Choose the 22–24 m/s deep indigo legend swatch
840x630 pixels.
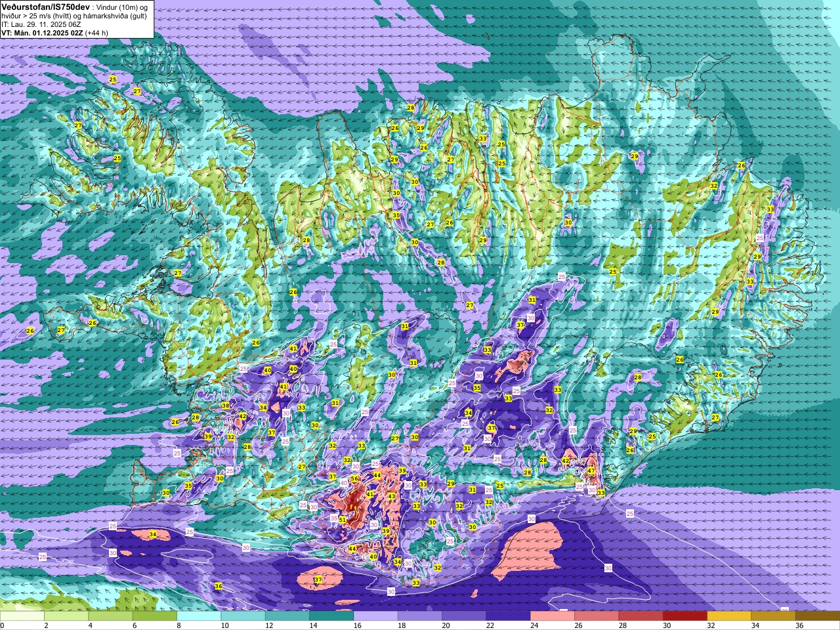pyautogui.click(x=508, y=616)
